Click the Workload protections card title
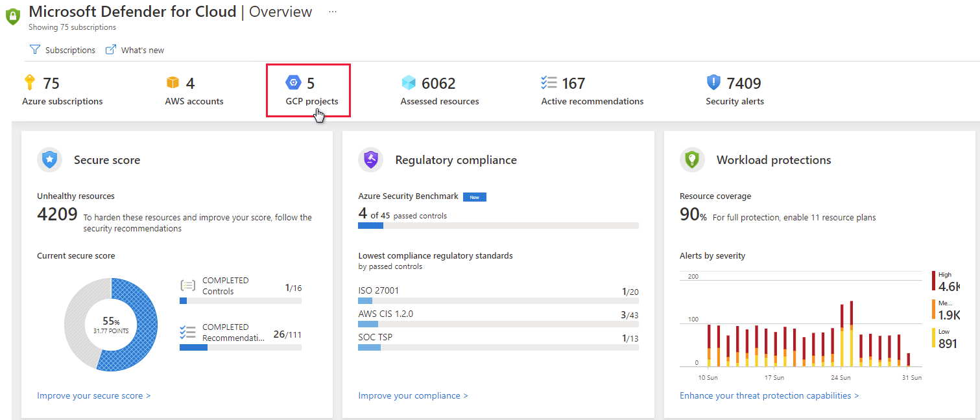The image size is (980, 420). (774, 159)
